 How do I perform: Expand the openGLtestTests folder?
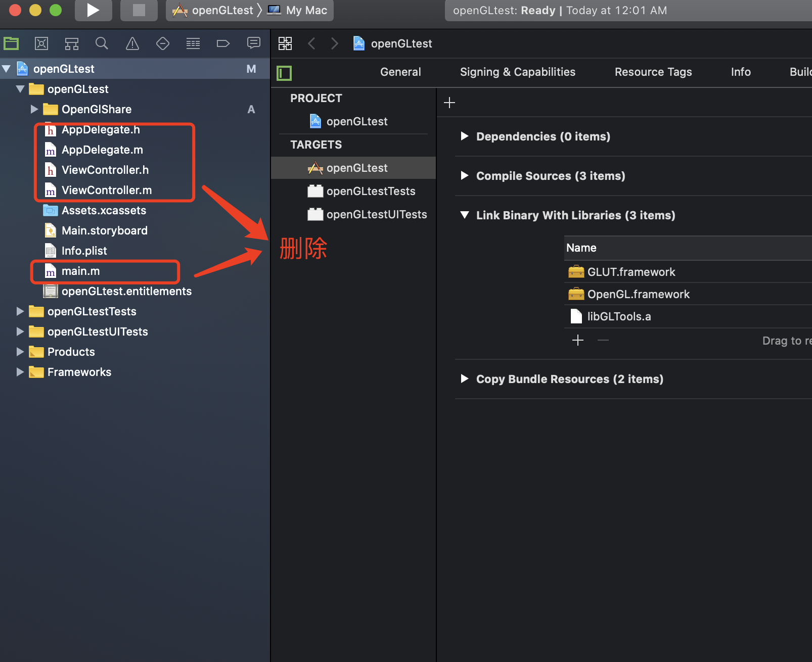click(20, 311)
